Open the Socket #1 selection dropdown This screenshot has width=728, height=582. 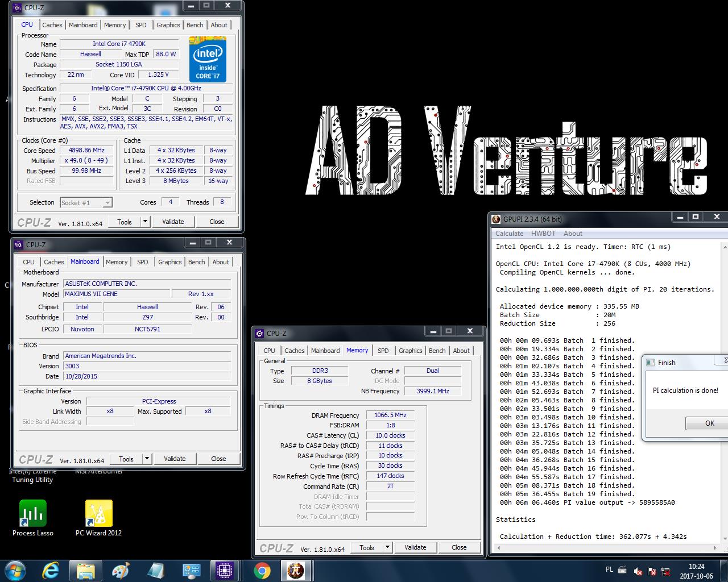tap(86, 202)
